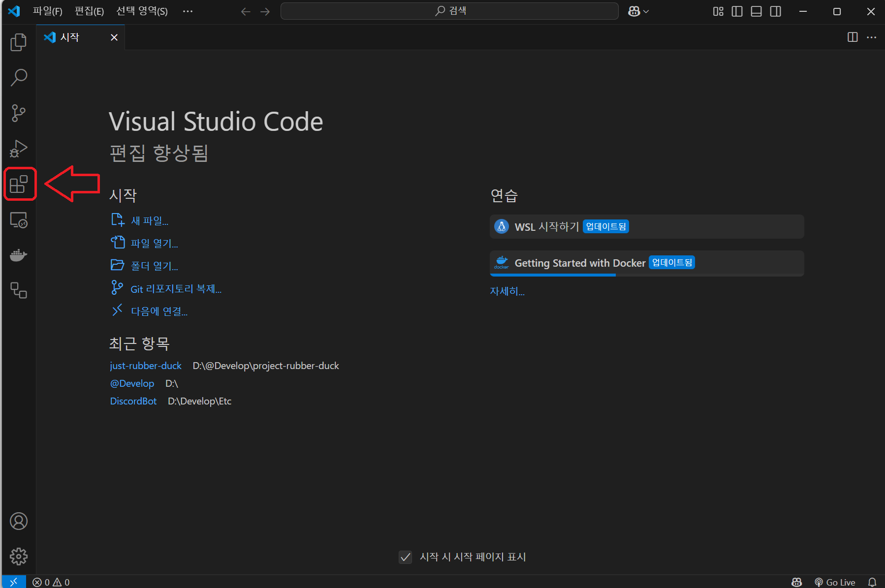Viewport: 885px width, 588px height.
Task: Go forward with the right arrow
Action: click(265, 11)
